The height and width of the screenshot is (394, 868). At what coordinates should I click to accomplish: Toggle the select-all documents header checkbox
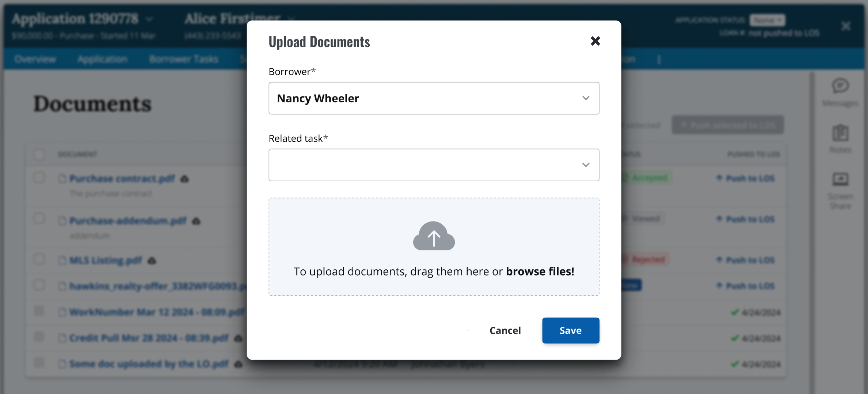(x=39, y=154)
